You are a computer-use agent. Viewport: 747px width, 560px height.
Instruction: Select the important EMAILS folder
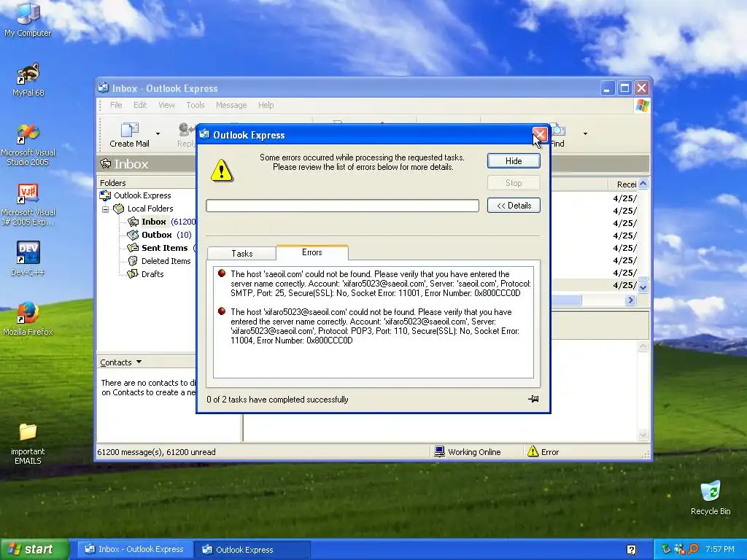28,443
